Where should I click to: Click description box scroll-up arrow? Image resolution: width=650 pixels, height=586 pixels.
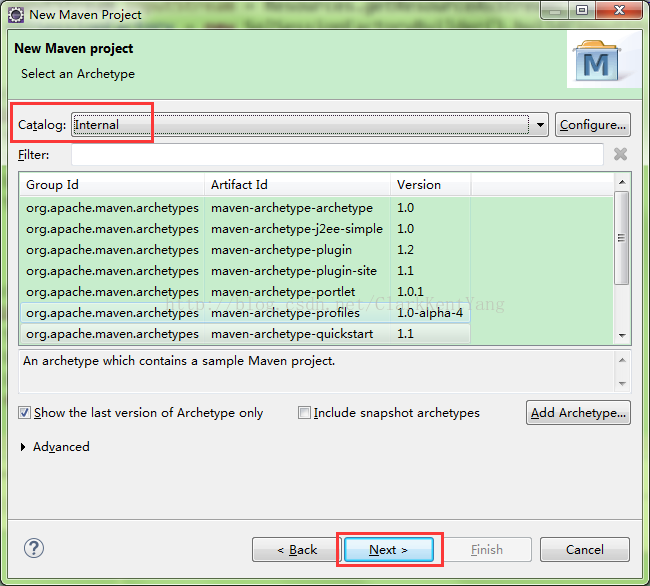click(x=622, y=360)
